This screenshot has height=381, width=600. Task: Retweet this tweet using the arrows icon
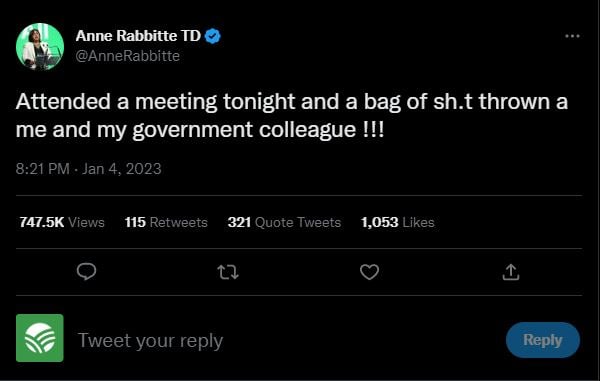[x=228, y=272]
